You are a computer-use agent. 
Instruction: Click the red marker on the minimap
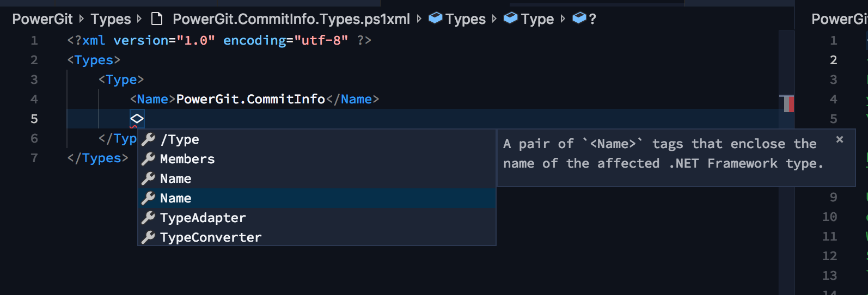point(791,103)
